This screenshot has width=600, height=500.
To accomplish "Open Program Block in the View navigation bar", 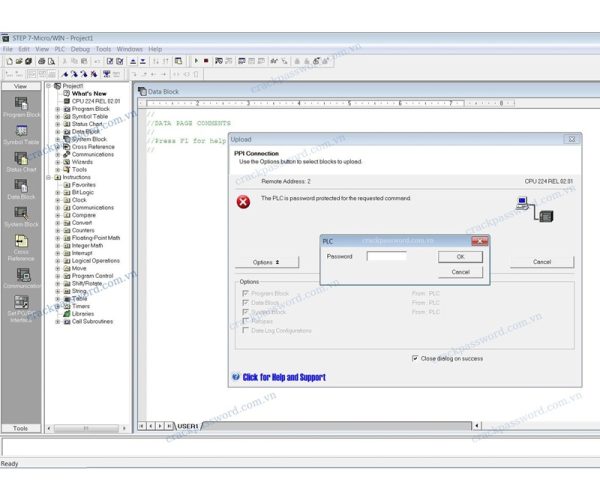I will (x=21, y=107).
